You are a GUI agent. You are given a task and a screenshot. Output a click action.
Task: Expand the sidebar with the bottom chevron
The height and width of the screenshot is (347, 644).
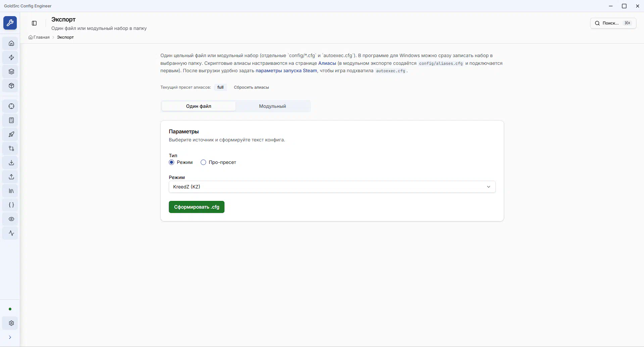click(10, 337)
